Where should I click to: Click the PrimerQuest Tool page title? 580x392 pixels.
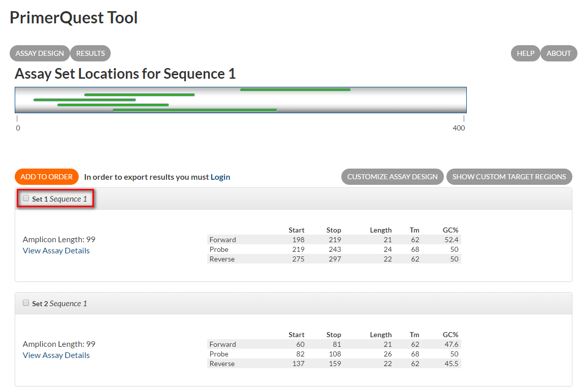pos(74,18)
